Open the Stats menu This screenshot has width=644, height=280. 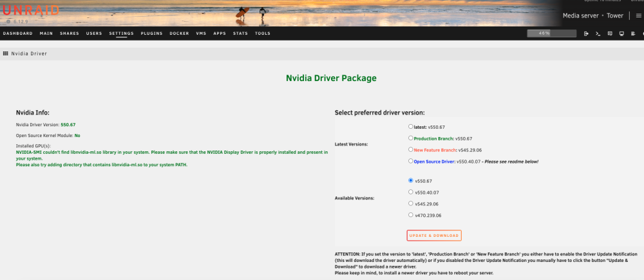(x=240, y=33)
